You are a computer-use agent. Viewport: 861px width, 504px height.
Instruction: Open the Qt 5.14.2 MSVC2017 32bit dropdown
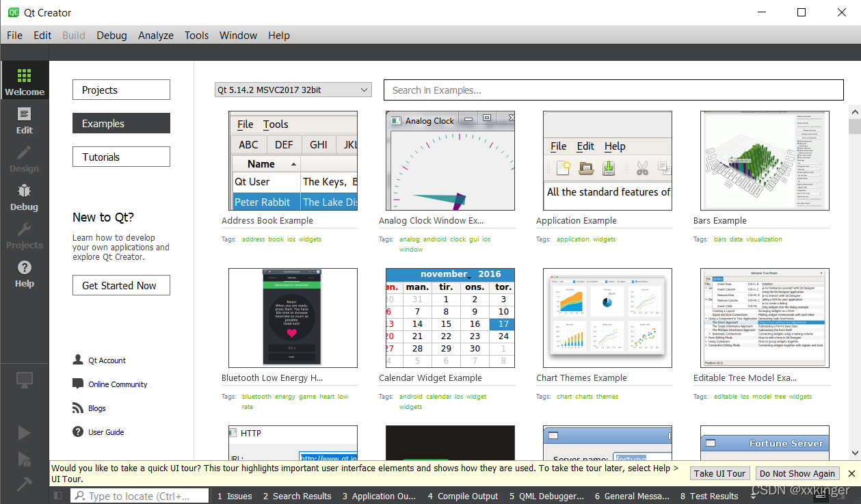[x=293, y=90]
